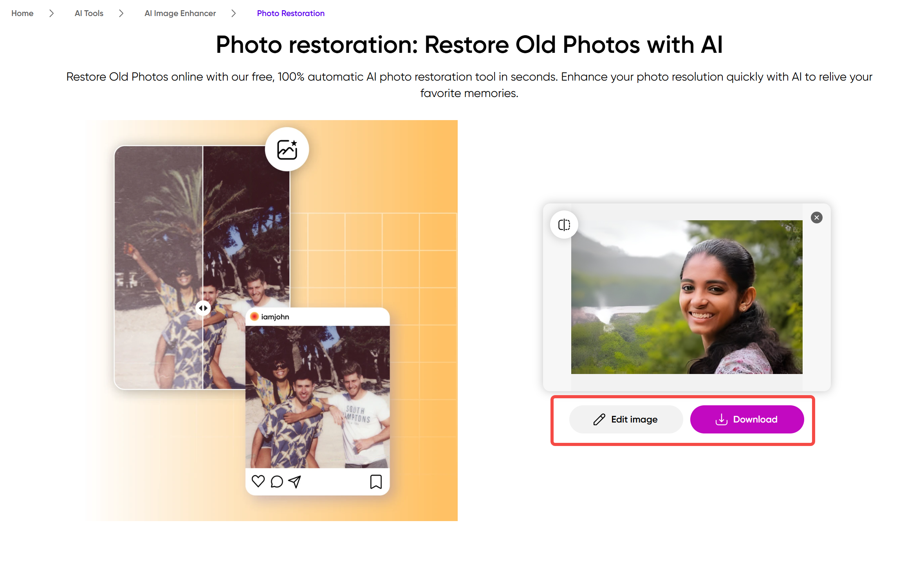924x561 pixels.
Task: Click the iamjohn profile avatar
Action: [x=255, y=316]
